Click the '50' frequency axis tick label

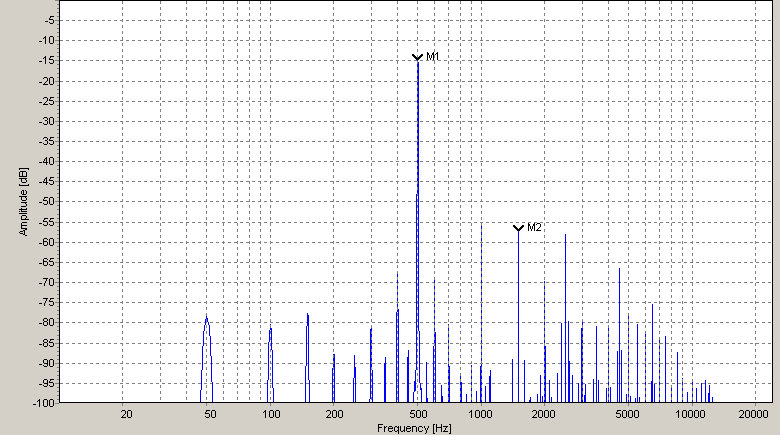coord(210,414)
